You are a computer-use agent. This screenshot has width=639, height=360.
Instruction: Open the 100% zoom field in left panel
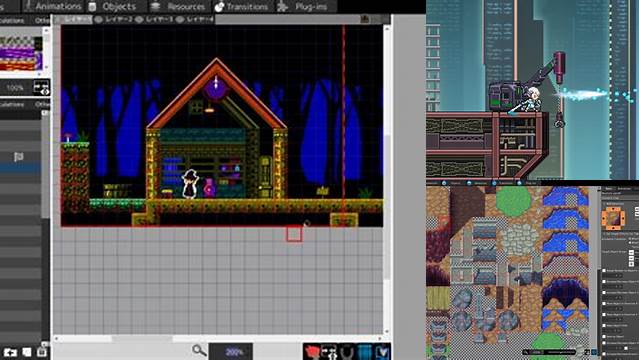[x=15, y=88]
